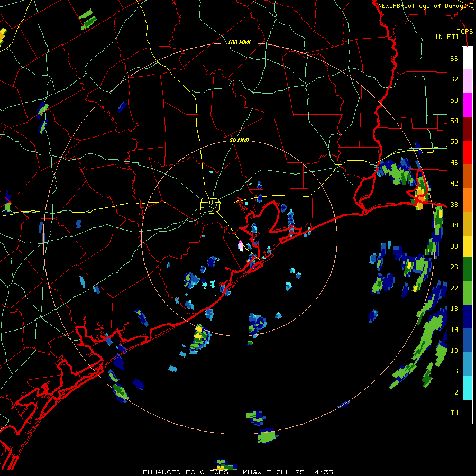Click the [K FT] units label
The height and width of the screenshot is (476, 476).
click(x=447, y=37)
